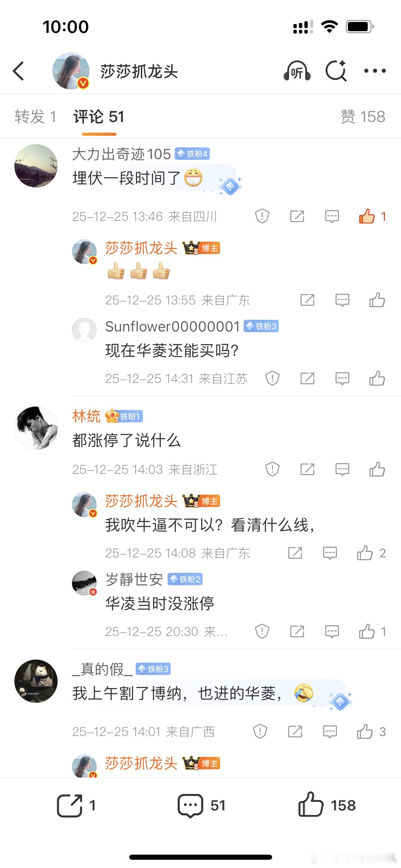Image resolution: width=401 pixels, height=868 pixels.
Task: Reply to Sunflower00000001's comment via bubble icon
Action: (x=342, y=378)
